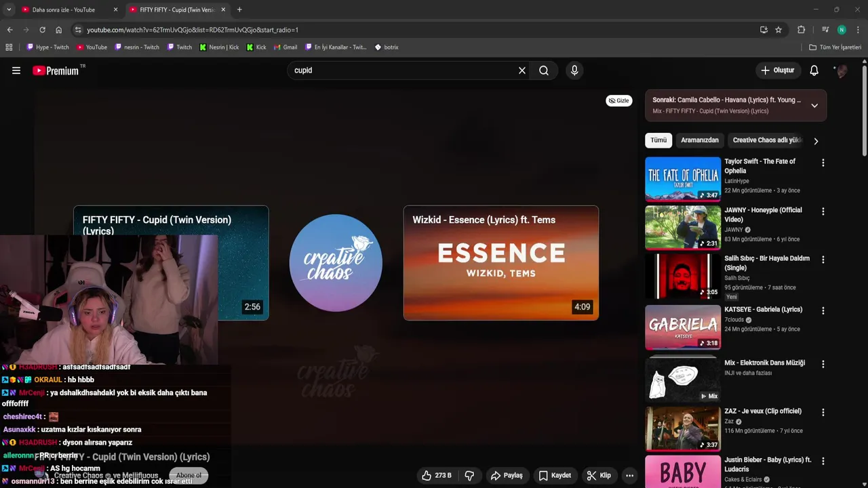Open the YouTube guide hamburger menu
This screenshot has height=488, width=868.
click(x=16, y=70)
